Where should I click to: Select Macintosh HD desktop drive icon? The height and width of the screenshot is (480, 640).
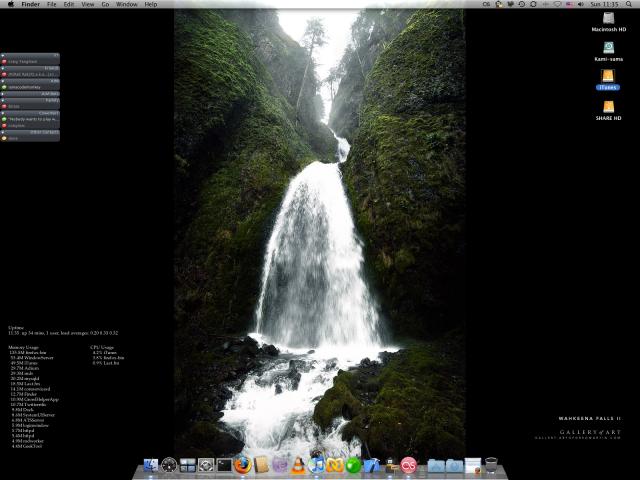tap(609, 18)
